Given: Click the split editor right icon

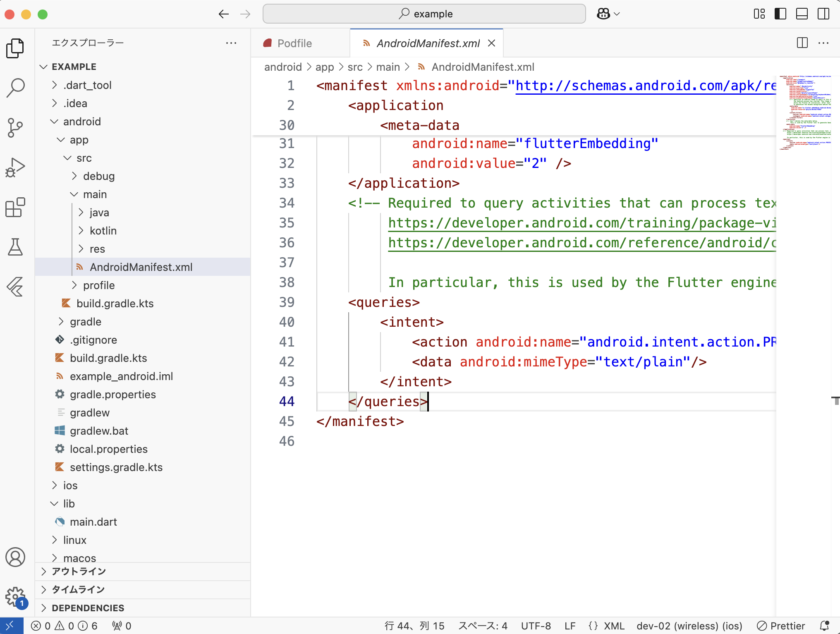Looking at the screenshot, I should tap(802, 43).
